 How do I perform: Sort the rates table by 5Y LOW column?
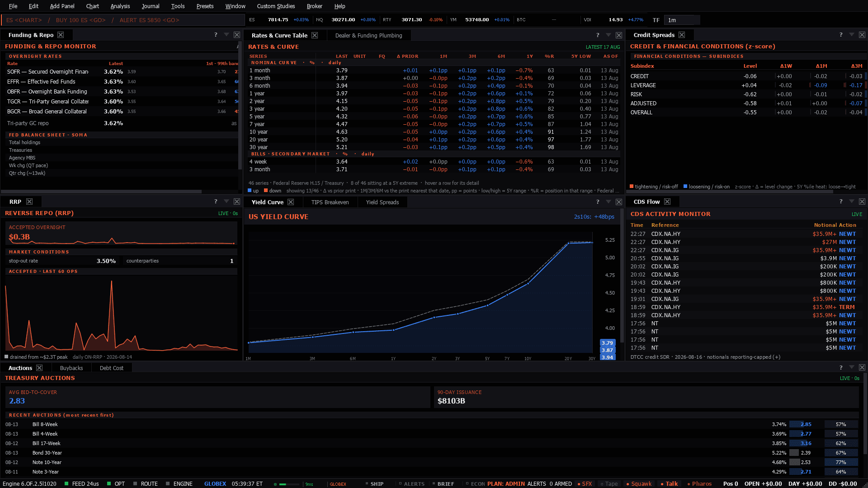(581, 56)
